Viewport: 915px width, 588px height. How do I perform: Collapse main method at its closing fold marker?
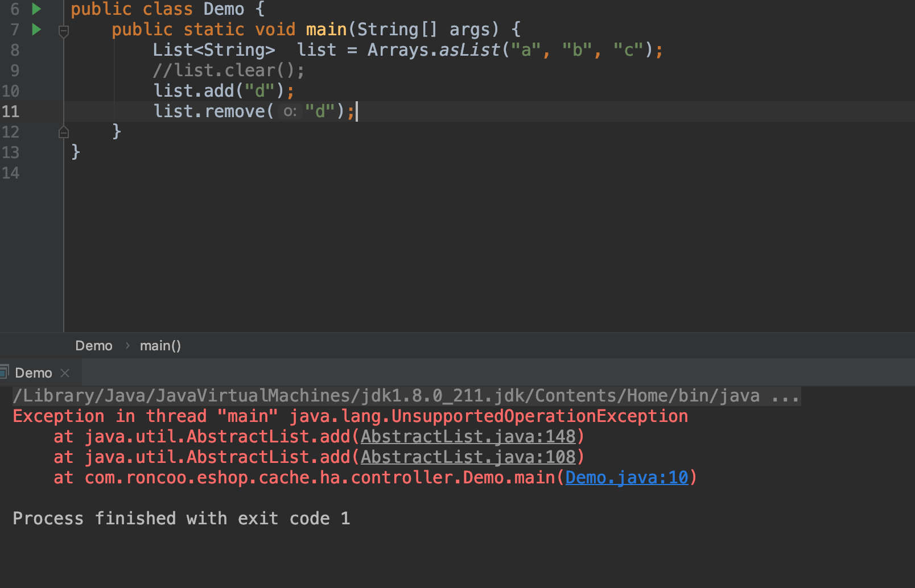point(64,132)
